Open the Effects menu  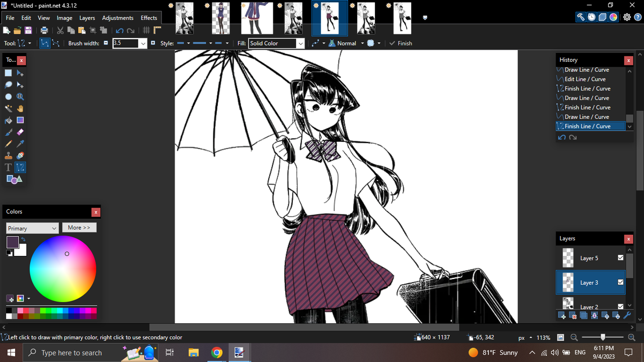(x=148, y=18)
